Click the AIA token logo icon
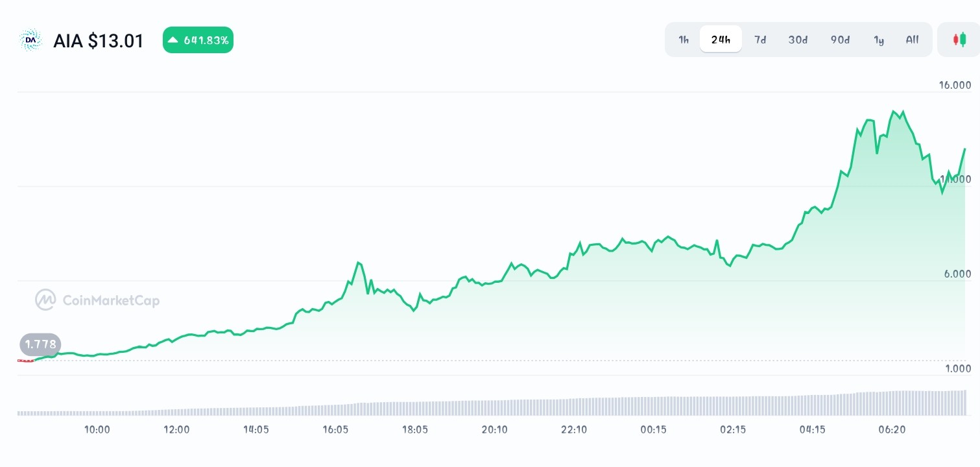The height and width of the screenshot is (467, 980). point(30,40)
